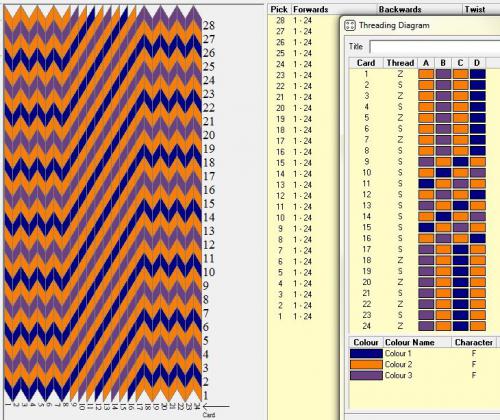Select the Colour 2 orange swatch

[366, 364]
